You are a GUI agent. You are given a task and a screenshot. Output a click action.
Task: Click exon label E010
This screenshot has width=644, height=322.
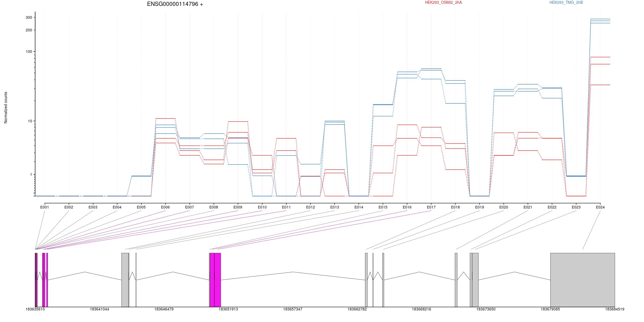click(x=262, y=207)
